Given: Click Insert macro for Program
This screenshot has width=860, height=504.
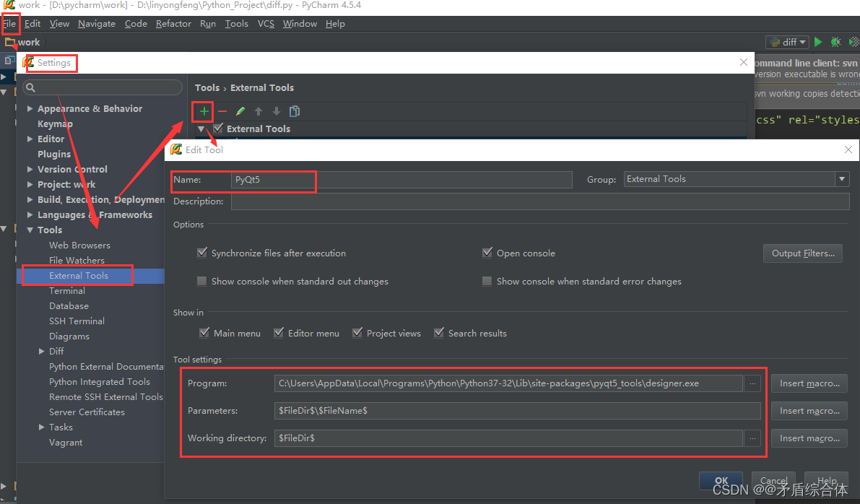Looking at the screenshot, I should pyautogui.click(x=809, y=383).
